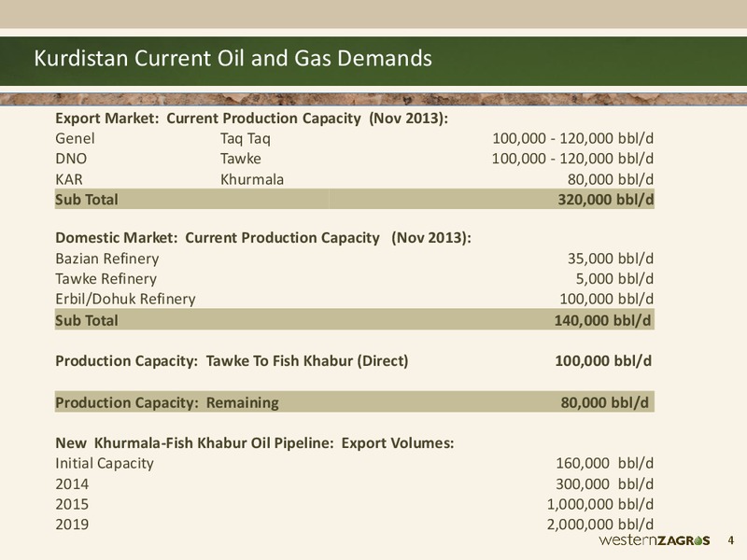
Task: Click 'Production Capacity: Remaining' label
Action: pyautogui.click(x=167, y=403)
